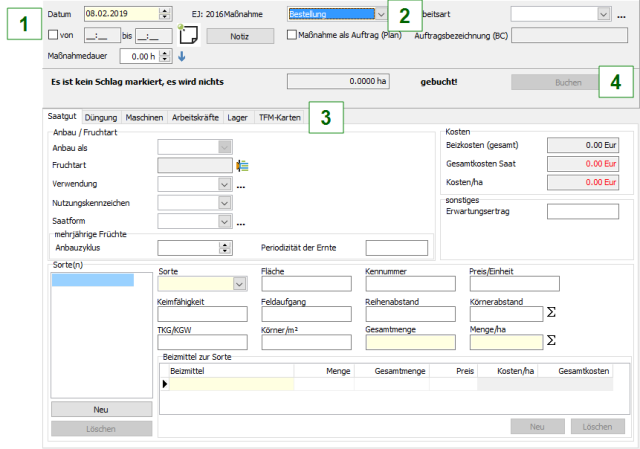
Task: Open the Maßnahme dropdown showing Bestellung
Action: tap(381, 14)
